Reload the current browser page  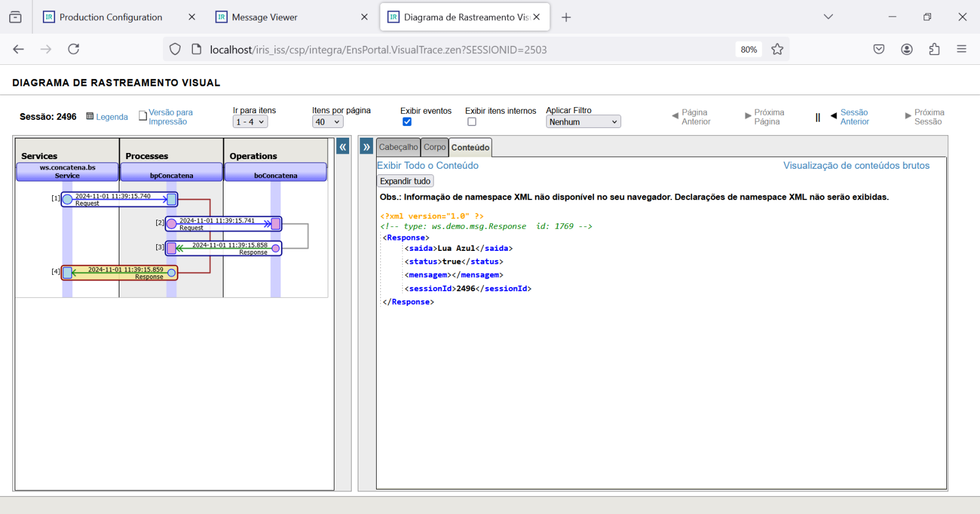click(x=73, y=49)
